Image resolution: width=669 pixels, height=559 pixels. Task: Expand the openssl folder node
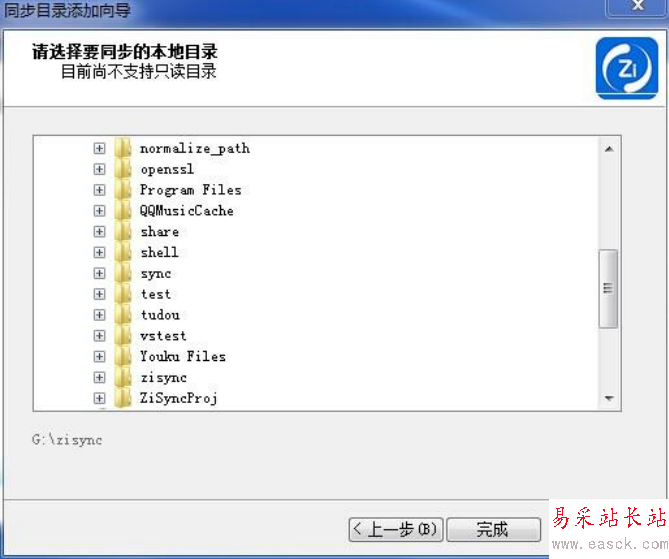(x=99, y=169)
